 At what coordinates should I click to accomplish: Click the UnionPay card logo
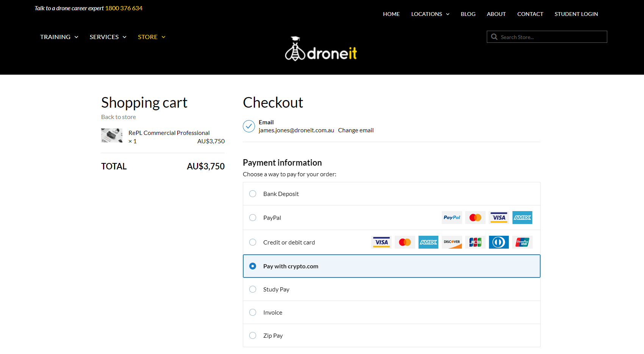click(522, 242)
